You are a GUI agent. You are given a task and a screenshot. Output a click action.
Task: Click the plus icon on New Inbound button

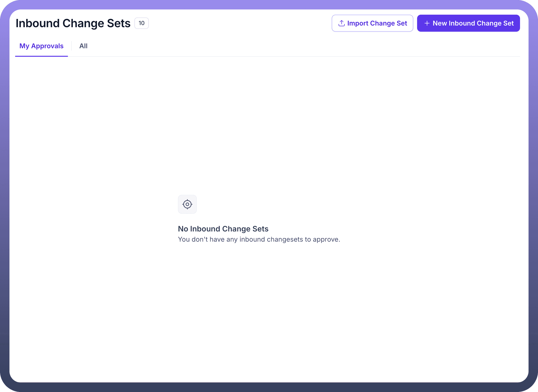pos(427,23)
